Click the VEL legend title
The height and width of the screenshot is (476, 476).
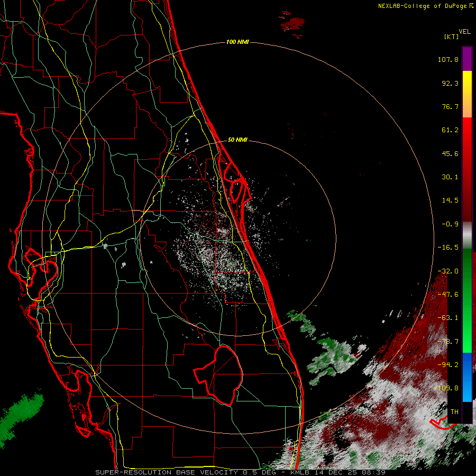pos(464,32)
